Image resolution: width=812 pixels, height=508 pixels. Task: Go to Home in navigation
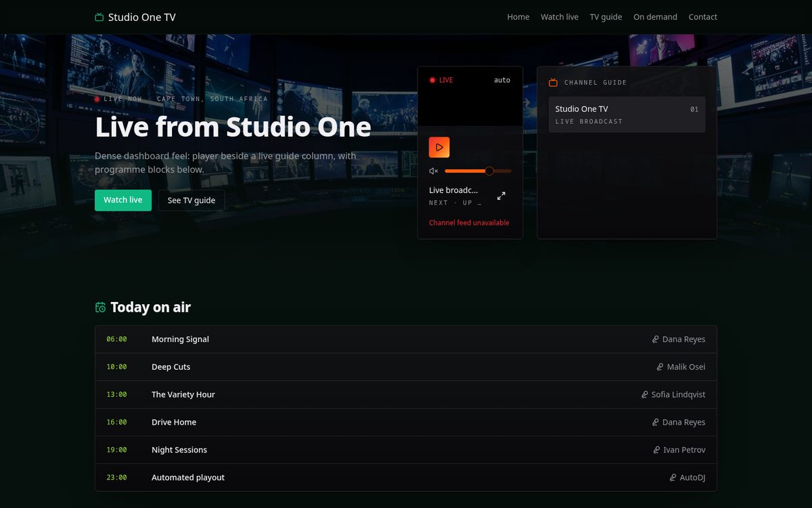point(518,17)
